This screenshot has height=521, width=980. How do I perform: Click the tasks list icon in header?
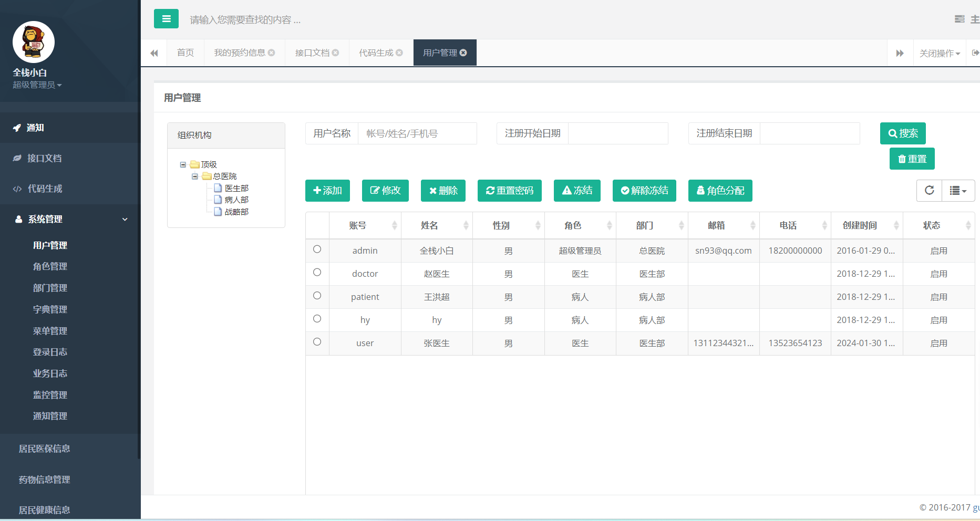pyautogui.click(x=960, y=19)
